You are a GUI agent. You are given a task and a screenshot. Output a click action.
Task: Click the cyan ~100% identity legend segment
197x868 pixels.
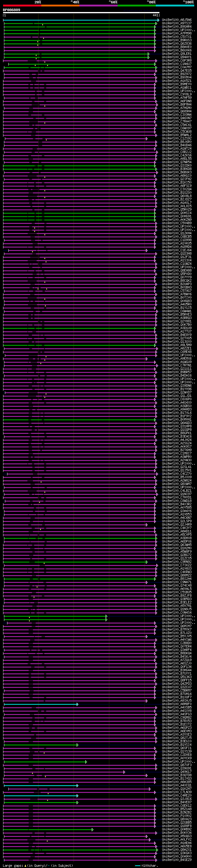[175, 6]
